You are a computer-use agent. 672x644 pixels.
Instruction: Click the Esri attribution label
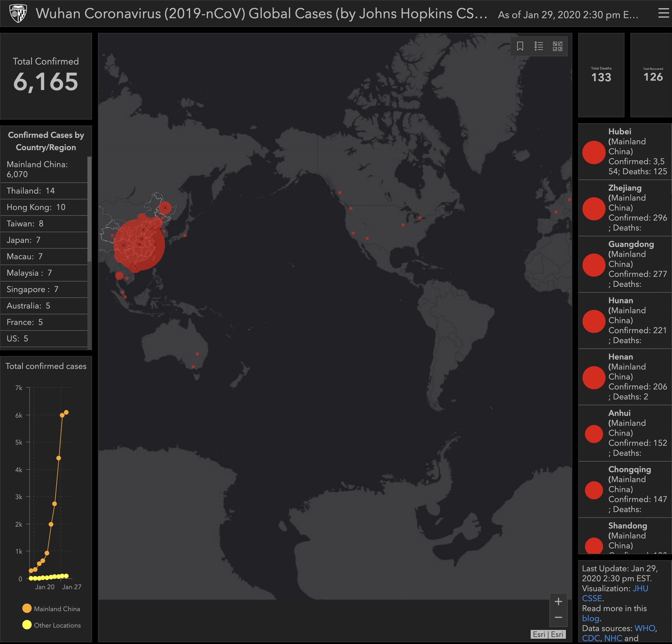[548, 634]
